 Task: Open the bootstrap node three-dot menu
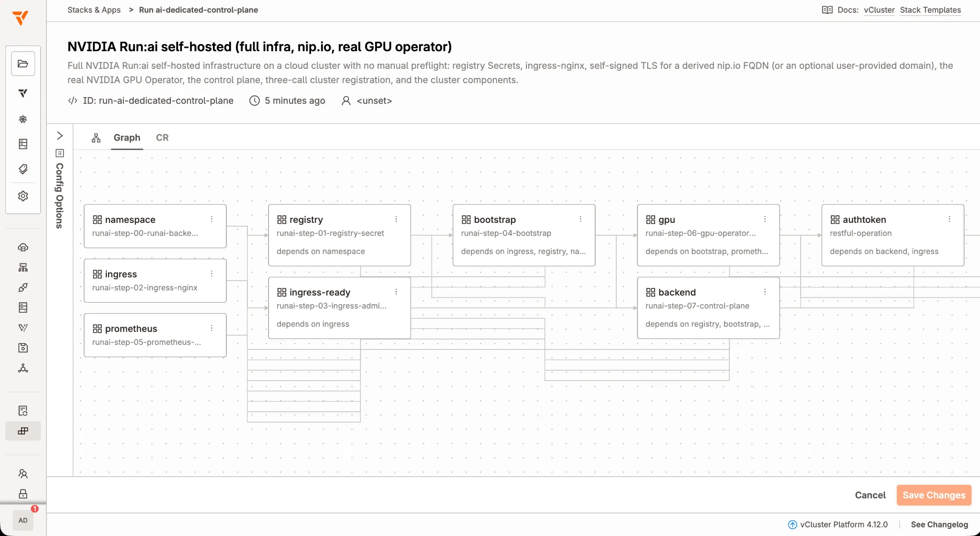(x=580, y=219)
